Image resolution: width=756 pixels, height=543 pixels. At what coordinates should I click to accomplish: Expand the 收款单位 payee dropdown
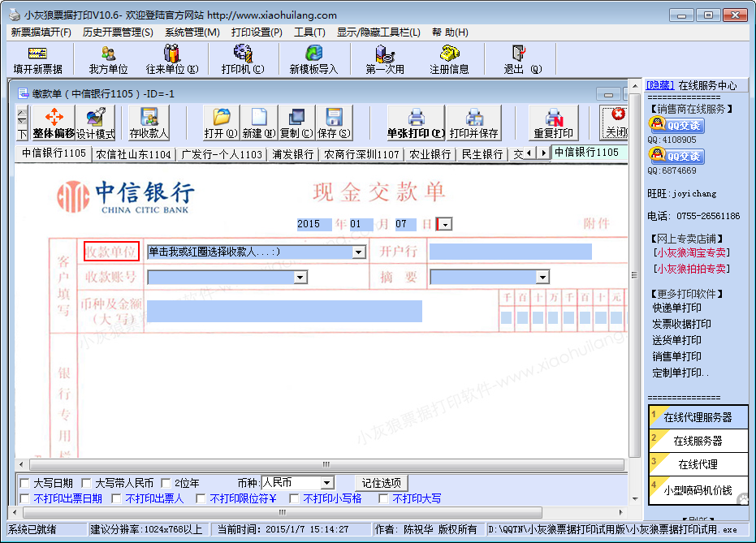tap(359, 252)
